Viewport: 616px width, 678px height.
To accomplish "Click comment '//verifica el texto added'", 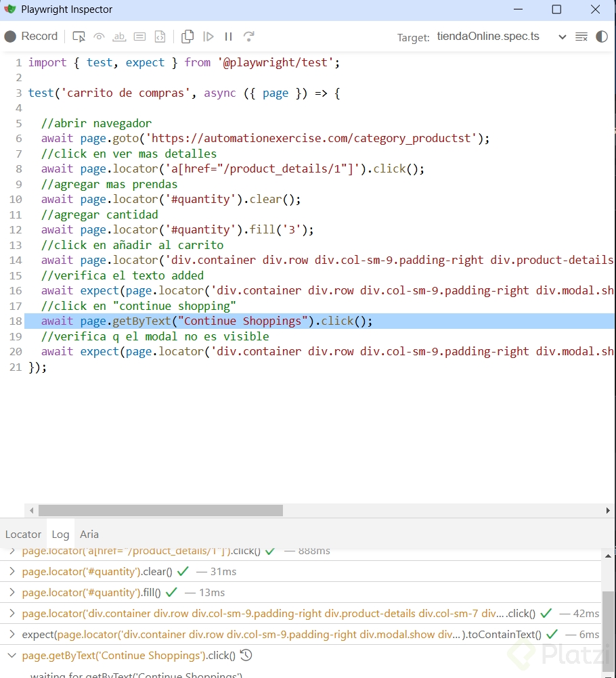I will 123,275.
